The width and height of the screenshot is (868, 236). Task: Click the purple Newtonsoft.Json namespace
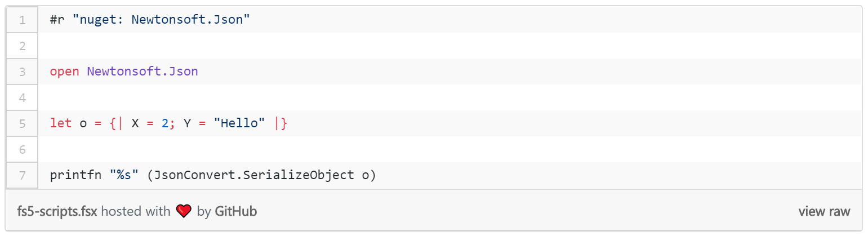point(143,72)
